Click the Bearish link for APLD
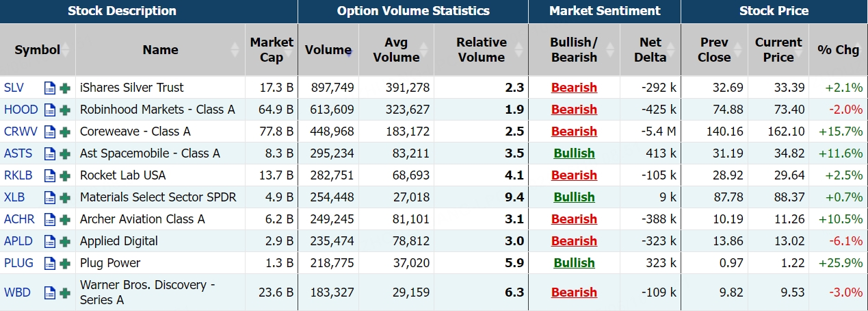Image resolution: width=868 pixels, height=311 pixels. [574, 241]
